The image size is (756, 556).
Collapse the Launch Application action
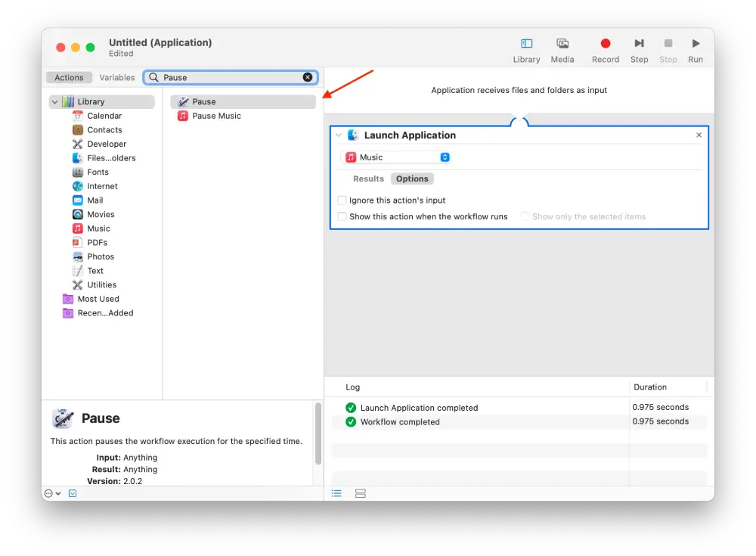[339, 135]
